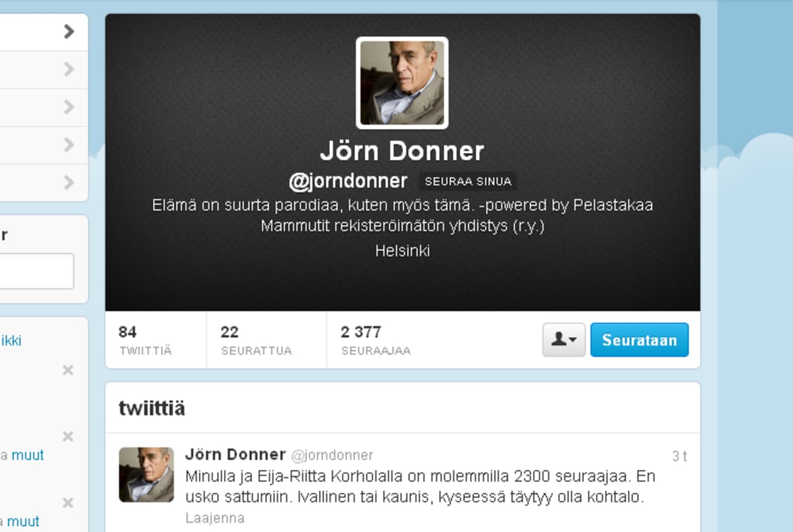The height and width of the screenshot is (532, 793).
Task: Dismiss the first suggestion with X icon
Action: click(x=67, y=370)
